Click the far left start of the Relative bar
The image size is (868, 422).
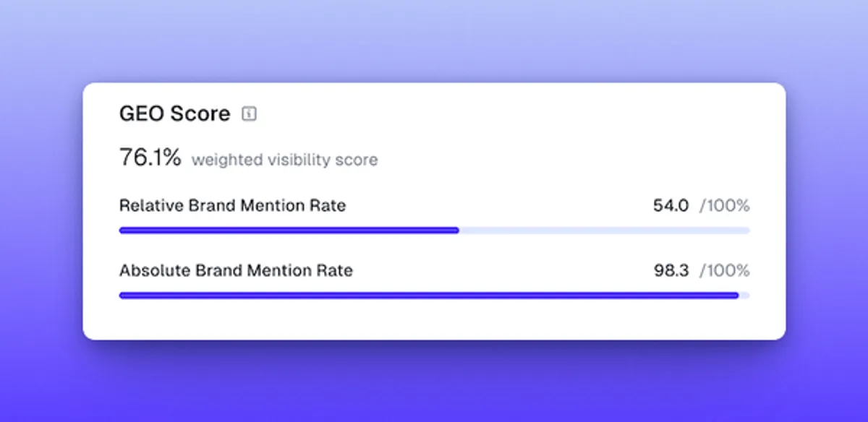coord(122,231)
